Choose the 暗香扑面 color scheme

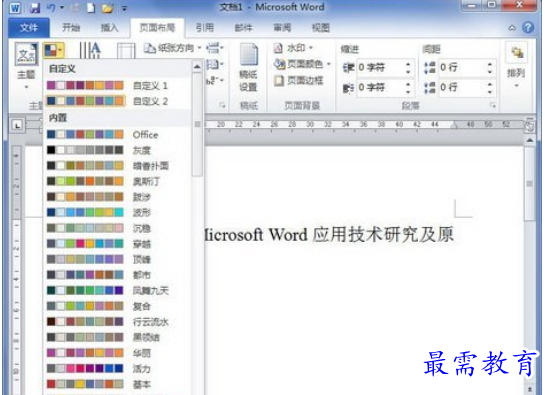point(117,166)
